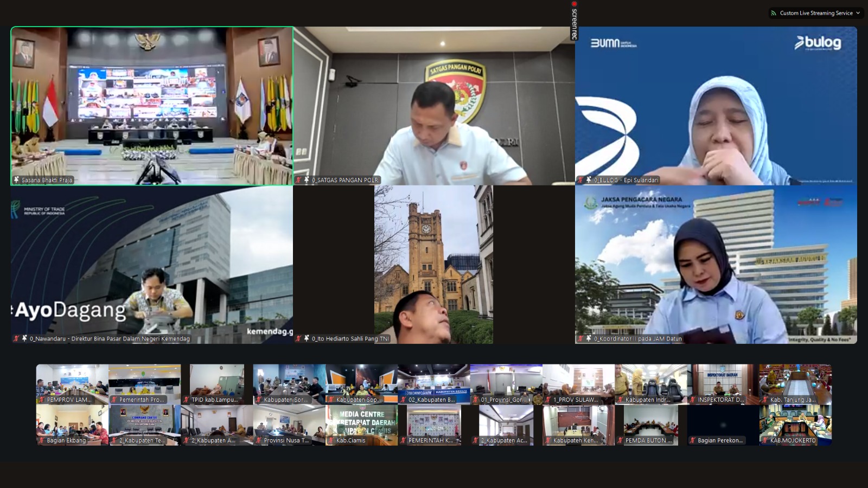Click muted mic icon on 0_Nawandaru tile
868x488 pixels.
tap(16, 338)
